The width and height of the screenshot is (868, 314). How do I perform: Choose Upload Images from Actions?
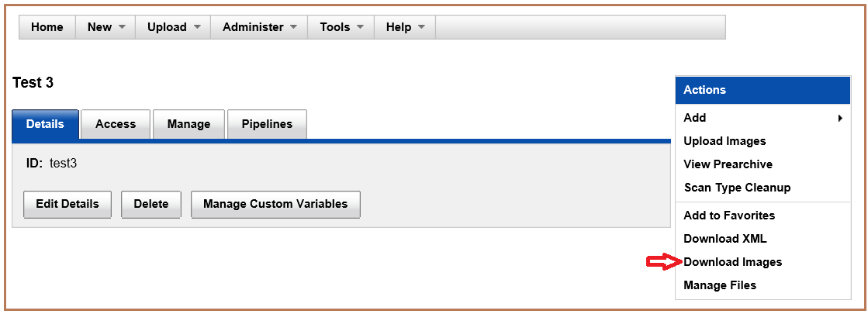(x=724, y=141)
